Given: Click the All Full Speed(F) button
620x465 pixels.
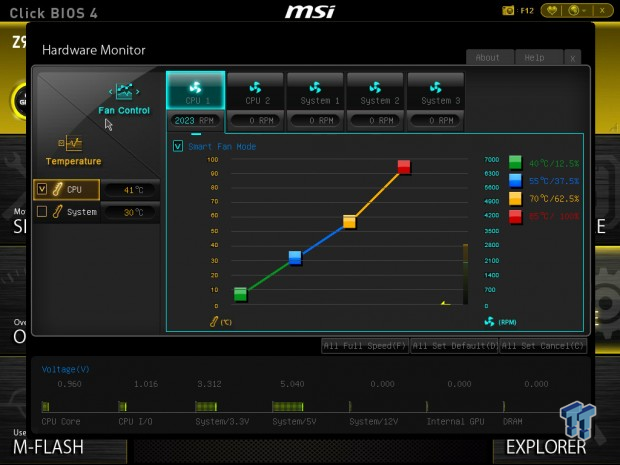Looking at the screenshot, I should tap(365, 346).
